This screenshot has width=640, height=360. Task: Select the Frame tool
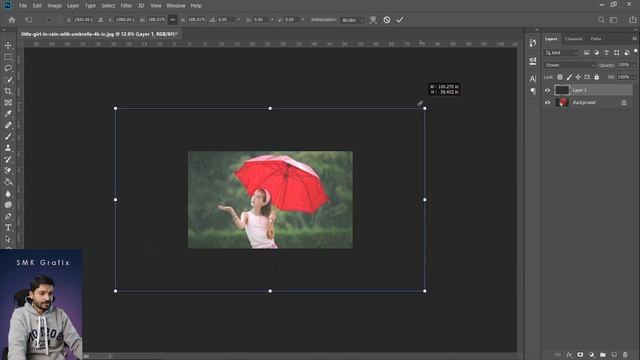(8, 103)
